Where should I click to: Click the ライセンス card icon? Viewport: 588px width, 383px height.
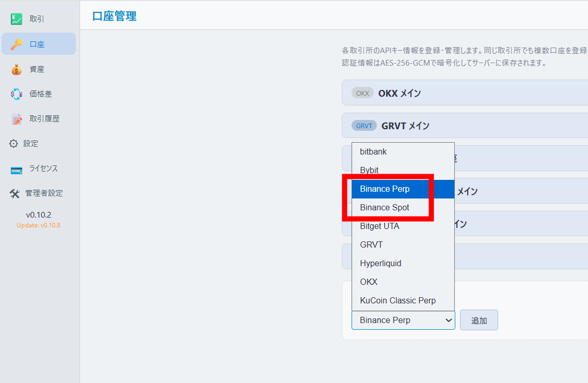pos(17,169)
